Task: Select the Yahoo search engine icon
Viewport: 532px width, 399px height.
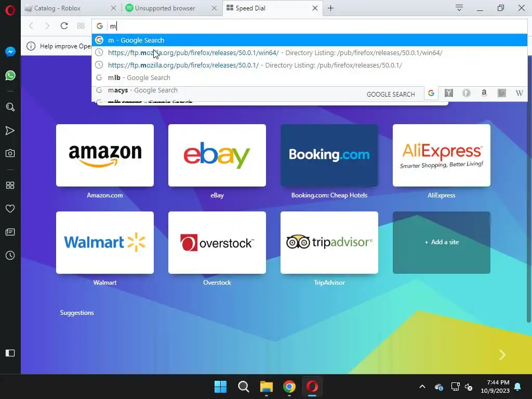Action: click(449, 93)
